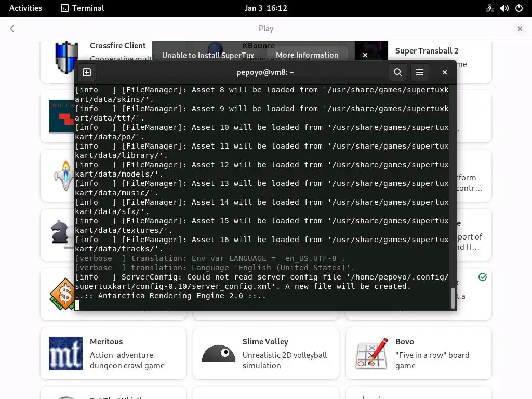The height and width of the screenshot is (399, 532).
Task: Open the clock and calendar Jan 3 16:12
Action: click(x=265, y=8)
